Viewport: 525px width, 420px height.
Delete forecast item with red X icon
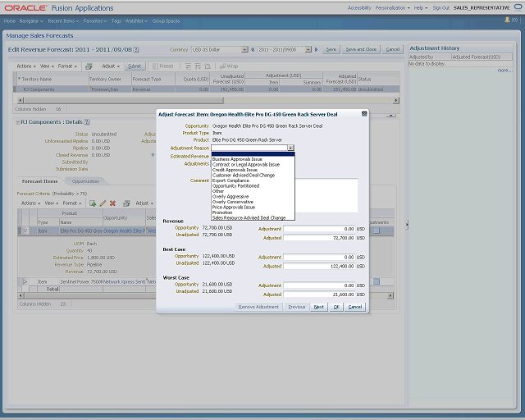point(113,203)
